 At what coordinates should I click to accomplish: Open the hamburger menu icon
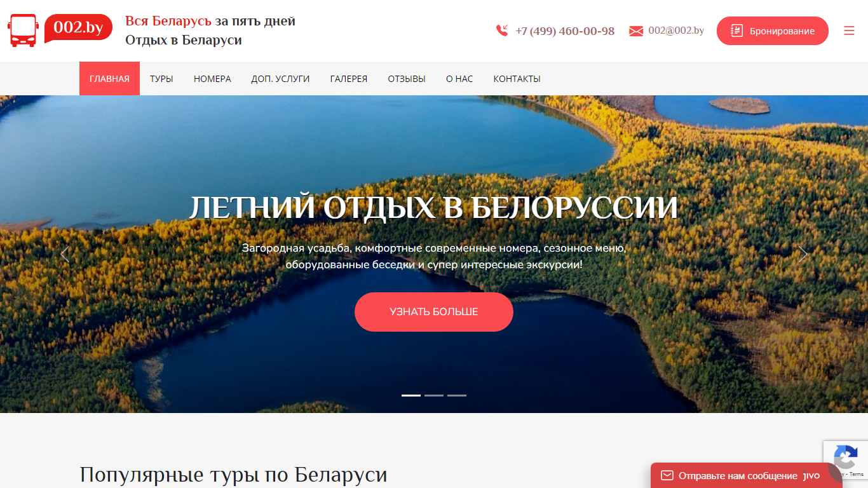click(849, 30)
